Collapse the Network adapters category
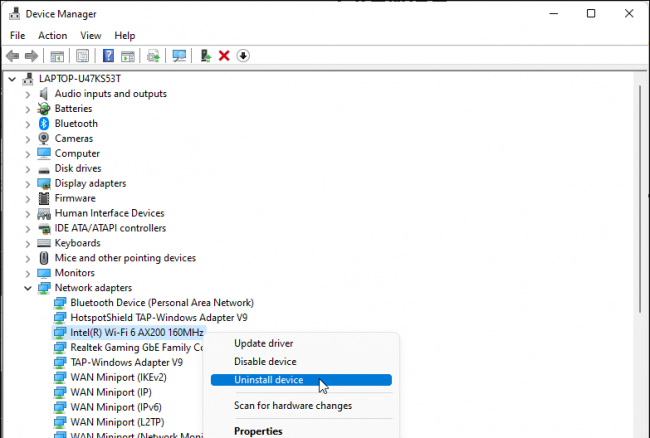This screenshot has height=438, width=650. 27,288
